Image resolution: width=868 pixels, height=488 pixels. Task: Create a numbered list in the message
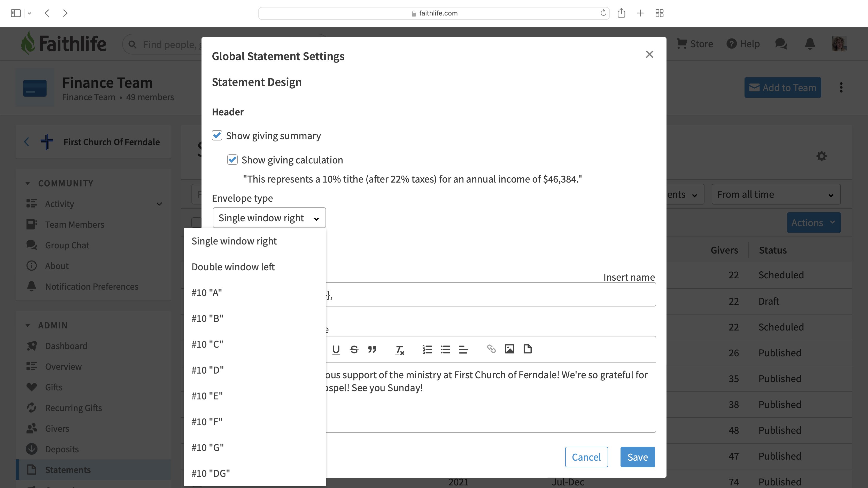427,349
